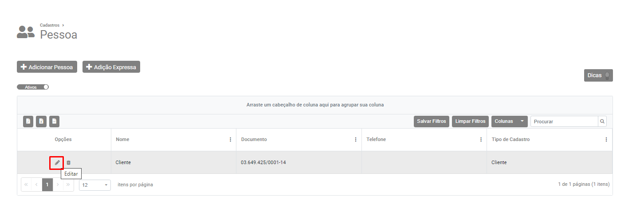Go to the last page
Viewport: 644px width, 212px height.
(x=68, y=185)
